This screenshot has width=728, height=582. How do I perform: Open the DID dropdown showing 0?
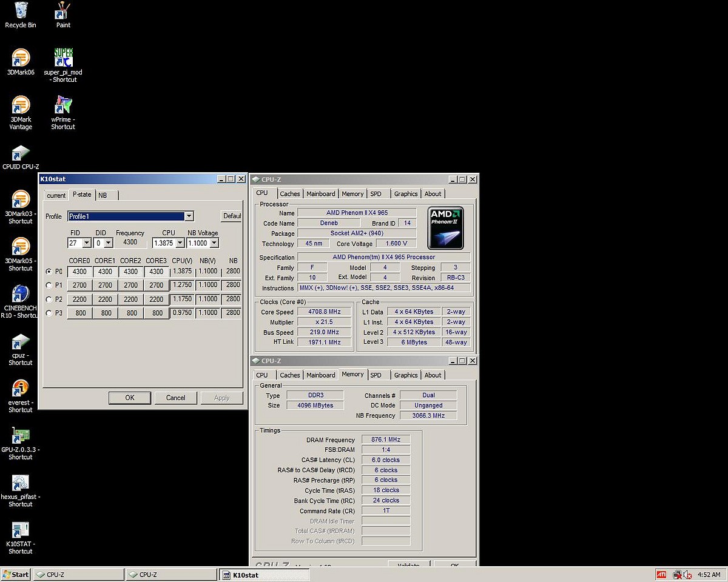[x=108, y=243]
